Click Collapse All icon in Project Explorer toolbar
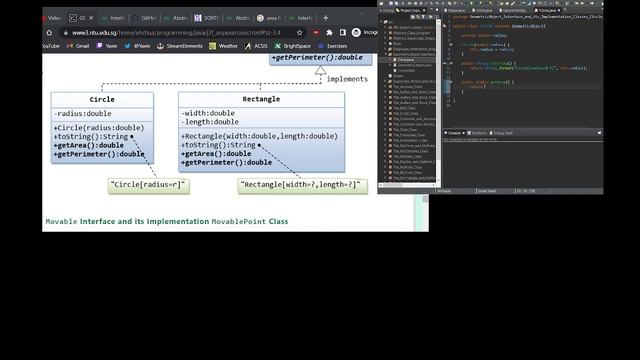Viewport: 640px width, 360px height. (413, 17)
